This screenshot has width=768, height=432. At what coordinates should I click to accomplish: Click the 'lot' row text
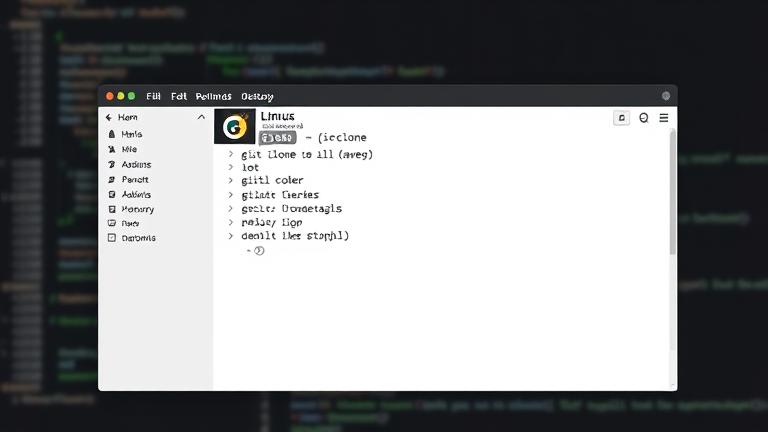(x=250, y=168)
